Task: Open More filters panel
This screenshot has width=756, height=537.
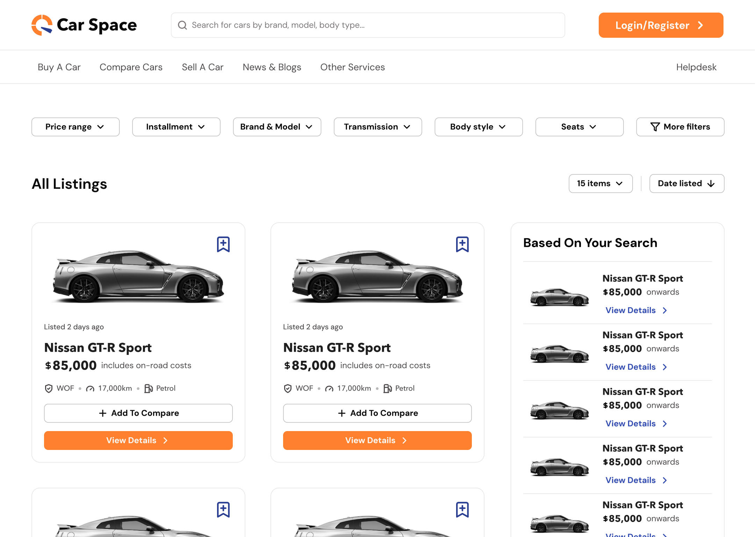Action: (680, 127)
